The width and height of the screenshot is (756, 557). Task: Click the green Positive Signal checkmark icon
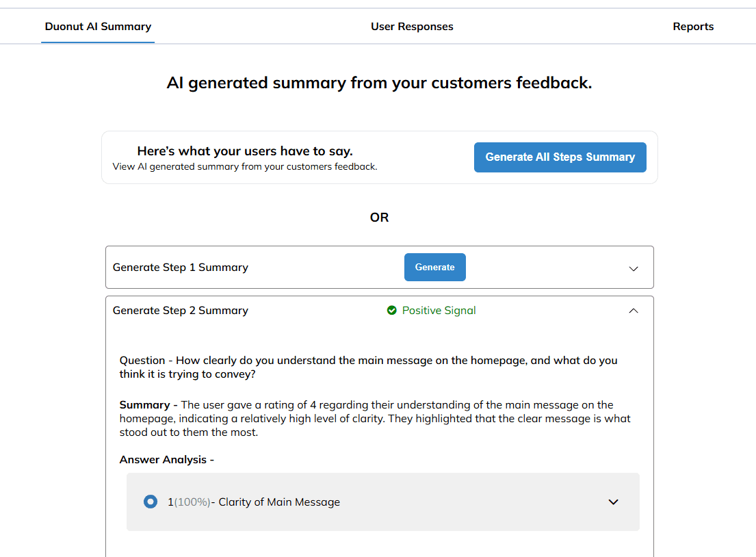click(x=392, y=311)
